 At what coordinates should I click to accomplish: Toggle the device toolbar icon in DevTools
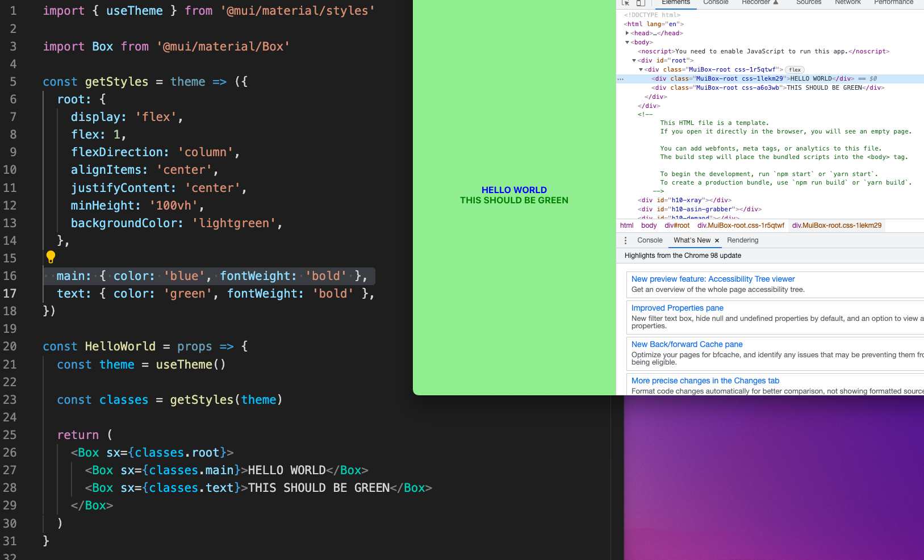click(641, 2)
